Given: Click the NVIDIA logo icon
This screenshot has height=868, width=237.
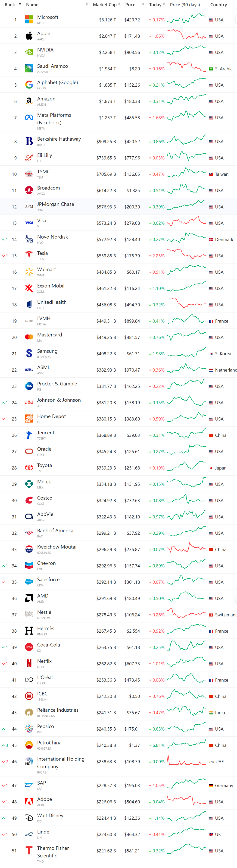Looking at the screenshot, I should [29, 52].
